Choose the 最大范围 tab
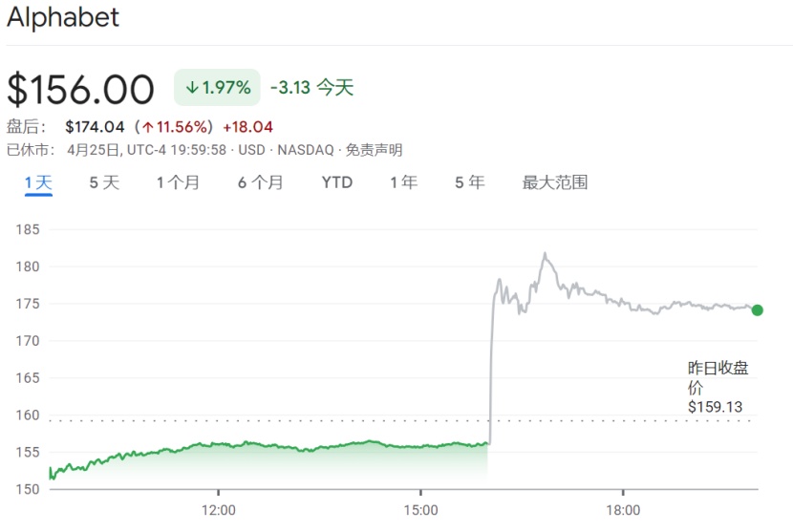This screenshot has width=793, height=532. (x=554, y=182)
